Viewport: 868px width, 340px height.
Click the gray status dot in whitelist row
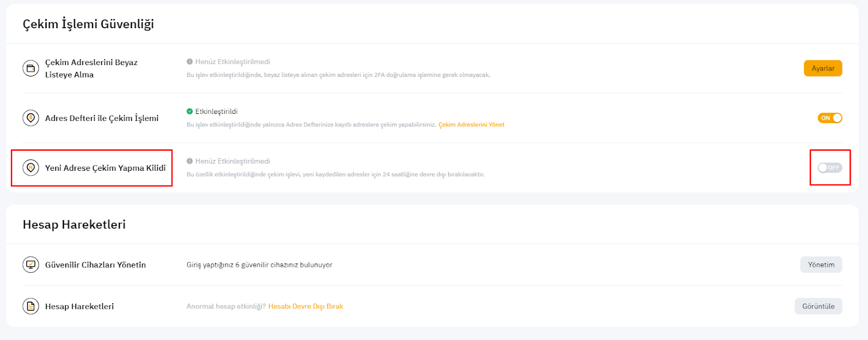190,62
